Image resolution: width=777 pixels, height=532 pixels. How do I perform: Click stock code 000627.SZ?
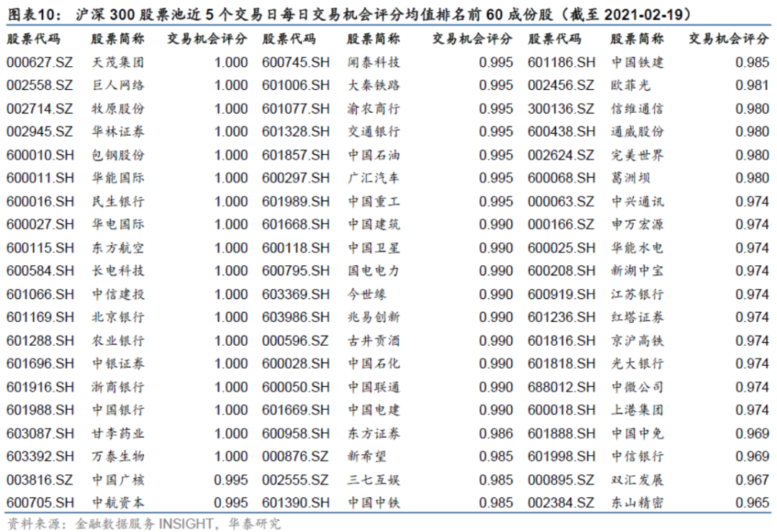(40, 63)
